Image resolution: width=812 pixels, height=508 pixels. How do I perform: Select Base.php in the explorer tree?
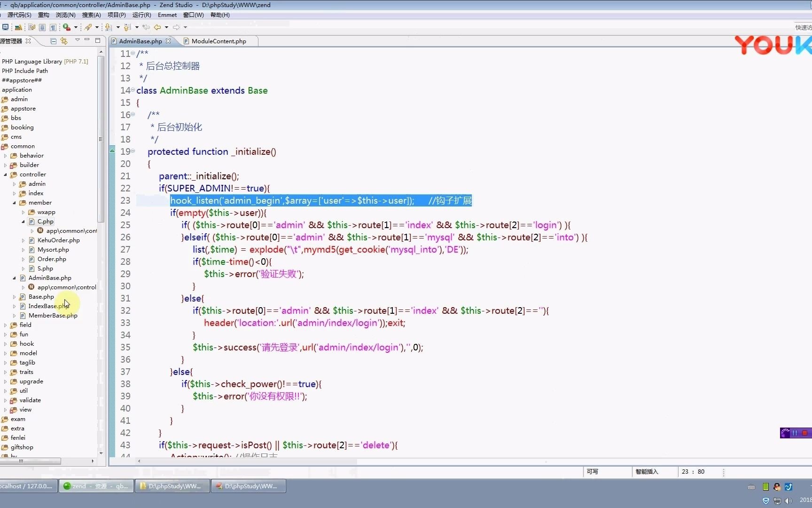click(41, 297)
